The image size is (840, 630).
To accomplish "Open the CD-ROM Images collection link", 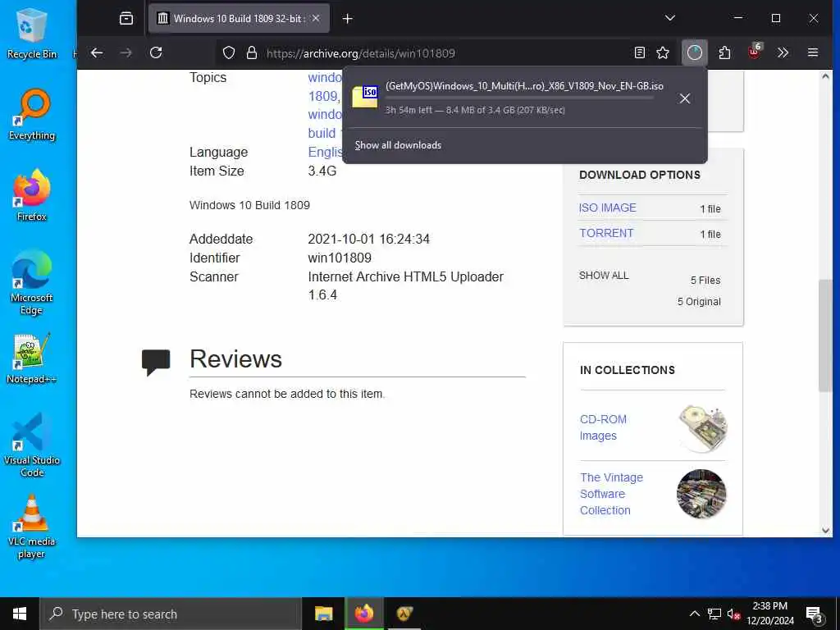I will coord(603,427).
